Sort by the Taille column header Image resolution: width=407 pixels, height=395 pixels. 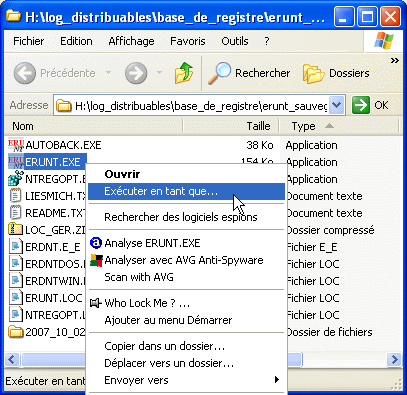[231, 126]
